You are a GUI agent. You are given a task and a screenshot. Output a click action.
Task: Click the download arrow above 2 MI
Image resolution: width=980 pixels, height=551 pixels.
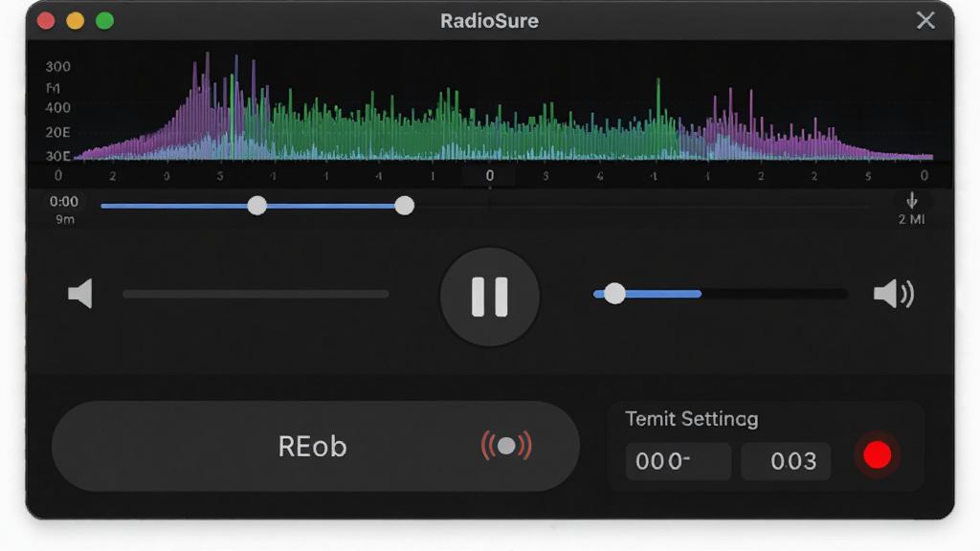click(912, 201)
